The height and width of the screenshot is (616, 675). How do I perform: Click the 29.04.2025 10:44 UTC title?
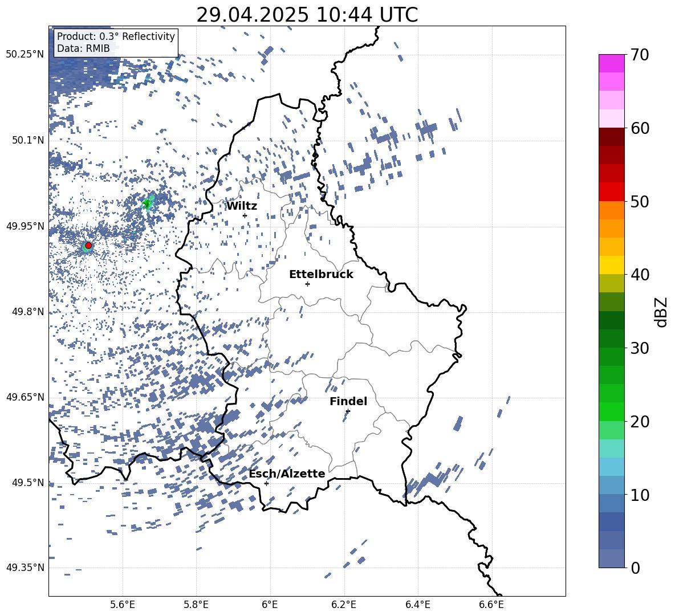(x=307, y=15)
